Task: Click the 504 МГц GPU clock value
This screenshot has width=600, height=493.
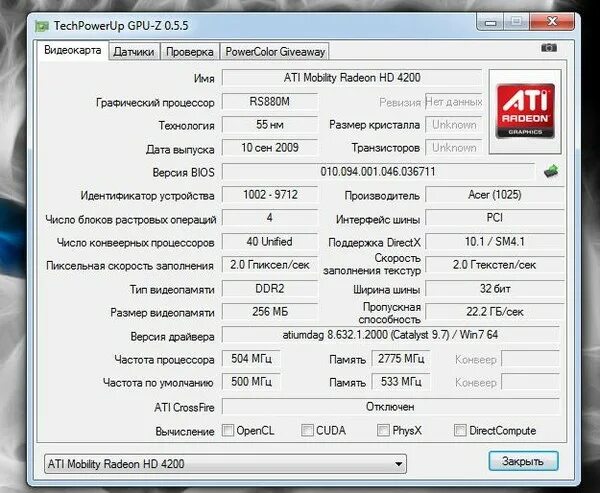Action: (x=251, y=359)
